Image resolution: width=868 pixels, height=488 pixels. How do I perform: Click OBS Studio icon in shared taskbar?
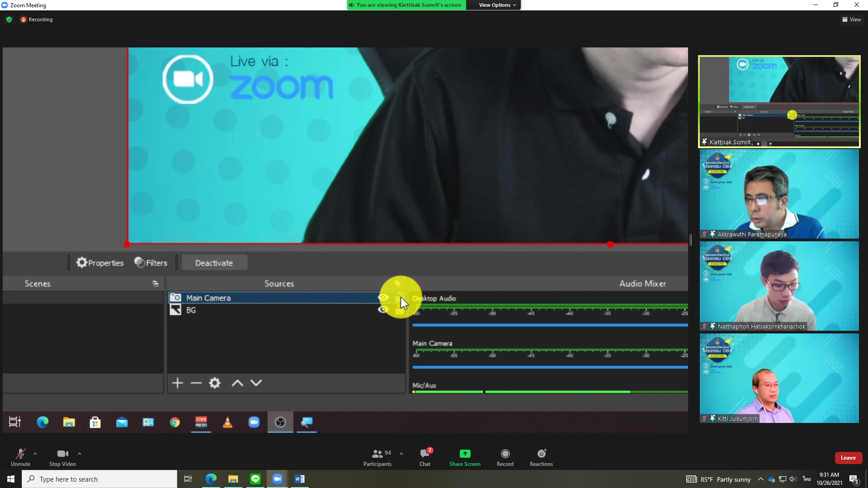pos(280,422)
